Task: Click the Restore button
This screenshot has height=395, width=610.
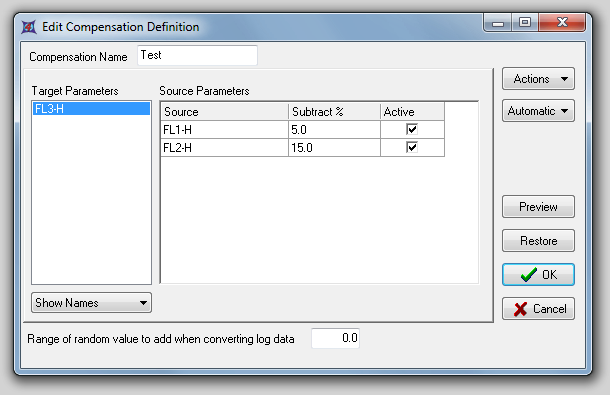Action: coord(538,241)
